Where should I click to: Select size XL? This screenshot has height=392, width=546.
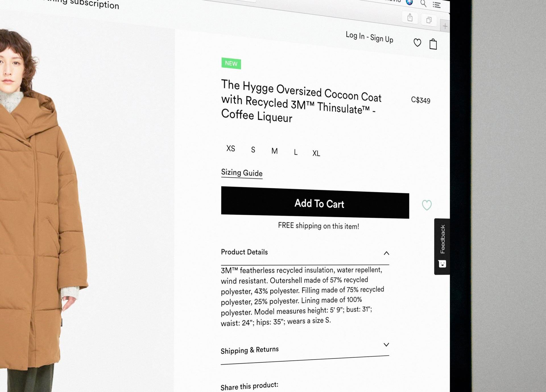pyautogui.click(x=316, y=153)
